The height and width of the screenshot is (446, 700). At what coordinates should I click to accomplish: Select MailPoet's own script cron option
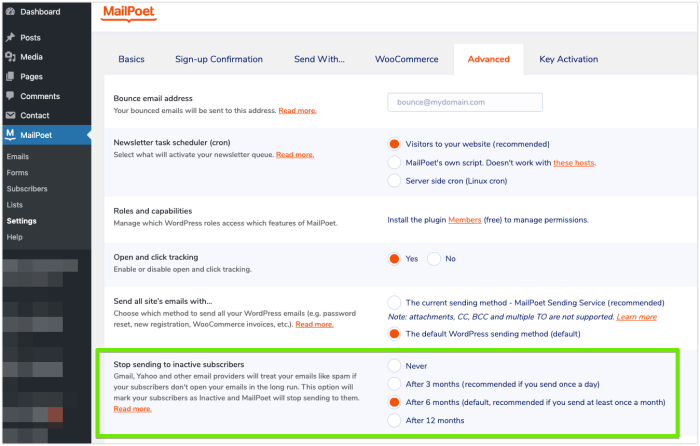(394, 163)
